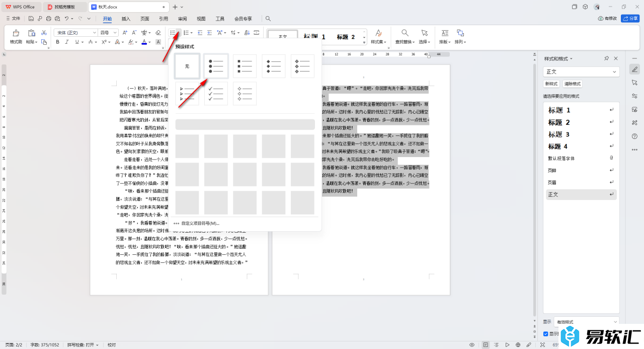644x349 pixels.
Task: Click the 新样式 button
Action: click(x=551, y=84)
